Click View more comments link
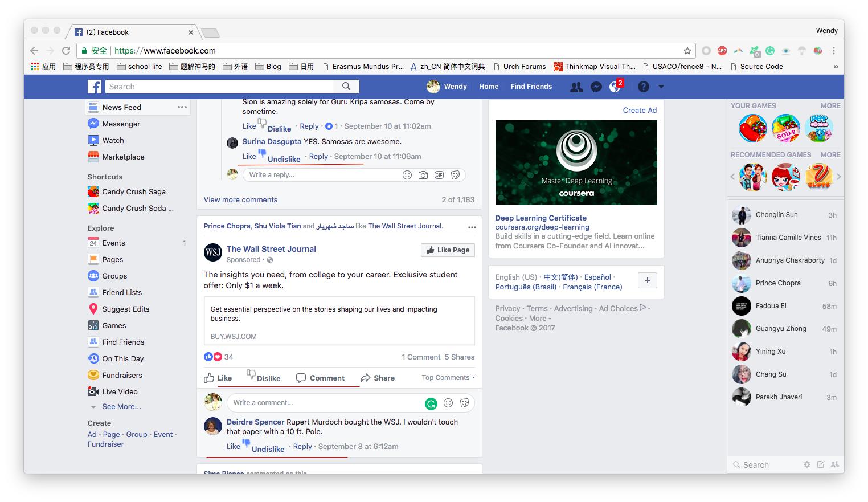The image size is (868, 502). pos(240,200)
